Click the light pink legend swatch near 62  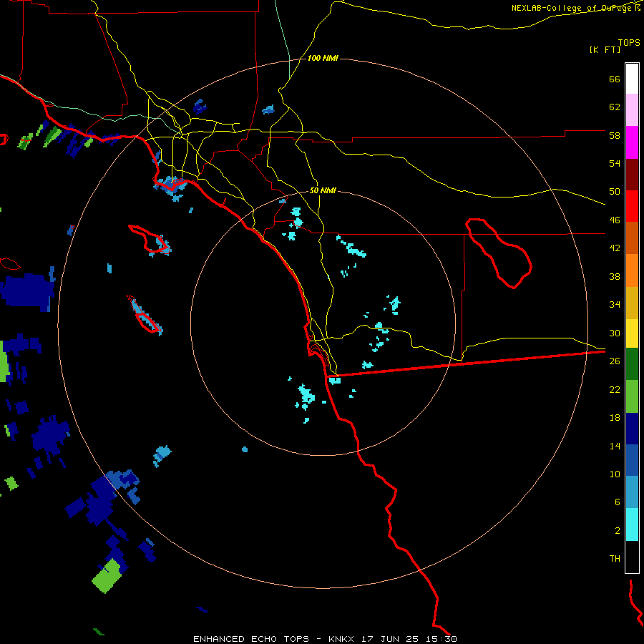click(632, 109)
